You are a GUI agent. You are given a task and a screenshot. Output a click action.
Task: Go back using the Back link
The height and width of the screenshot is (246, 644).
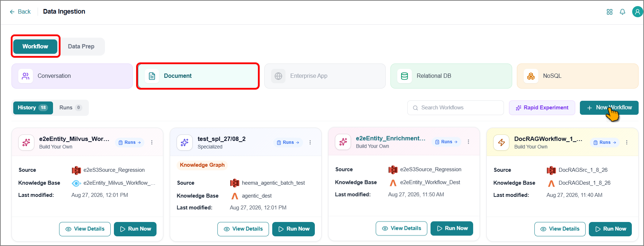coord(20,12)
